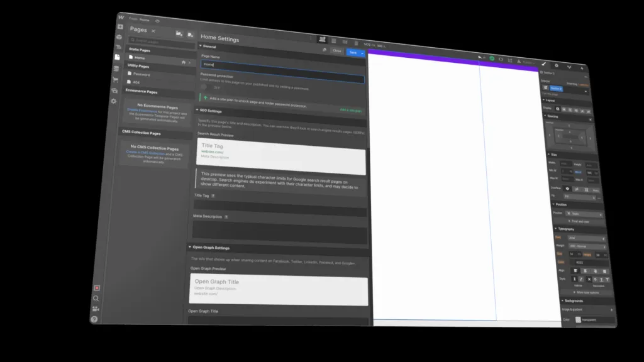Open the Position dropdown set to Static
Screen dimensions: 644x362
tap(584, 214)
